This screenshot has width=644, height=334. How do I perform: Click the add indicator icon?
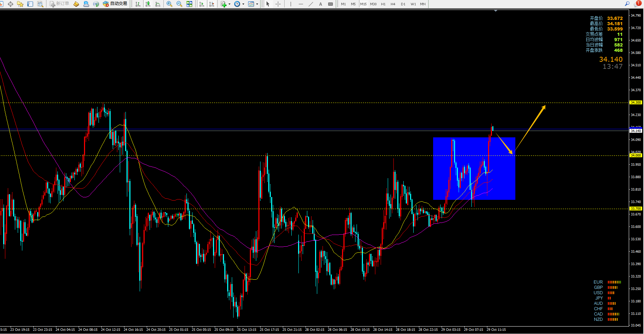click(223, 4)
